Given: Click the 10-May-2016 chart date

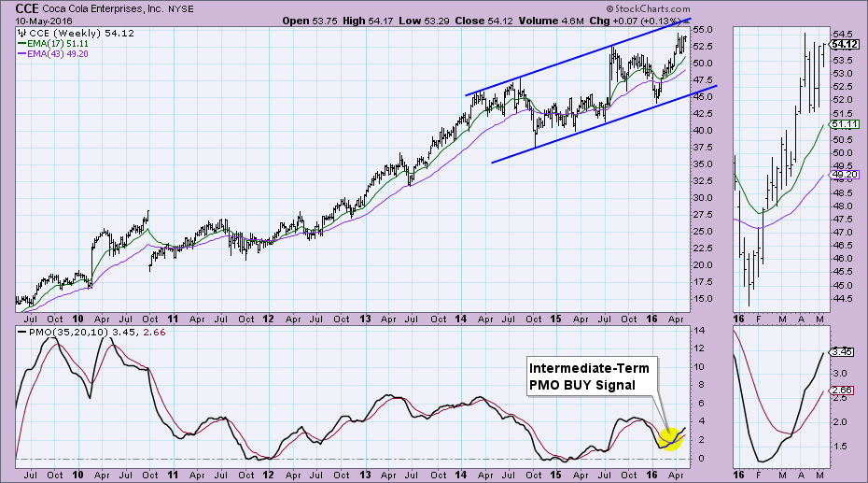Looking at the screenshot, I should click(x=43, y=21).
